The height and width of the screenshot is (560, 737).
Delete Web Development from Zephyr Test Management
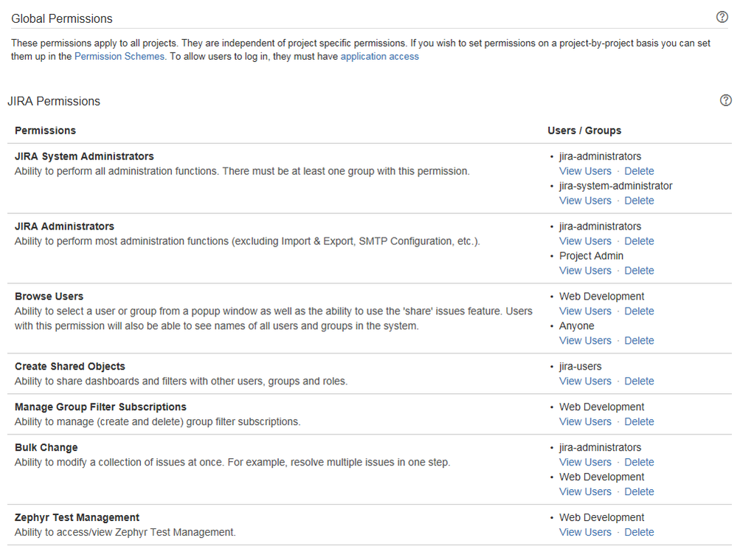pyautogui.click(x=639, y=532)
